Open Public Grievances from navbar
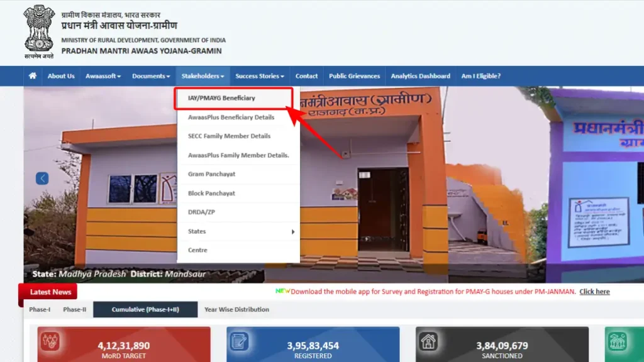The height and width of the screenshot is (362, 644). tap(355, 76)
